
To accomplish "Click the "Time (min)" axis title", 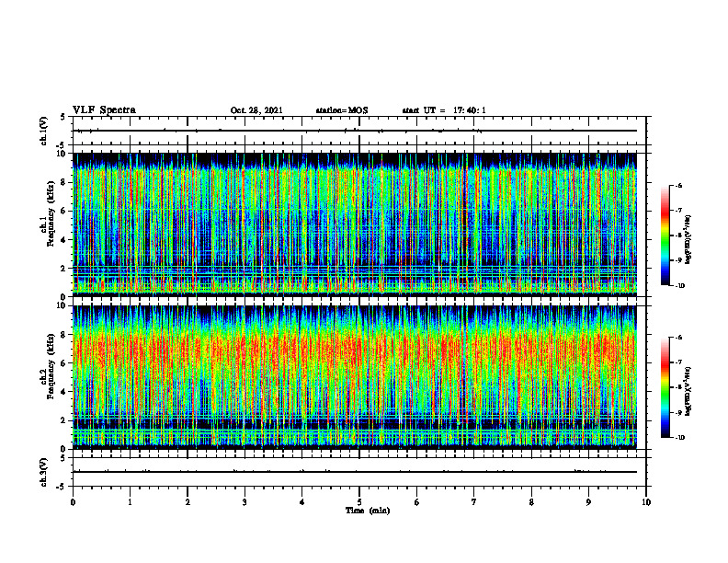I will (368, 511).
